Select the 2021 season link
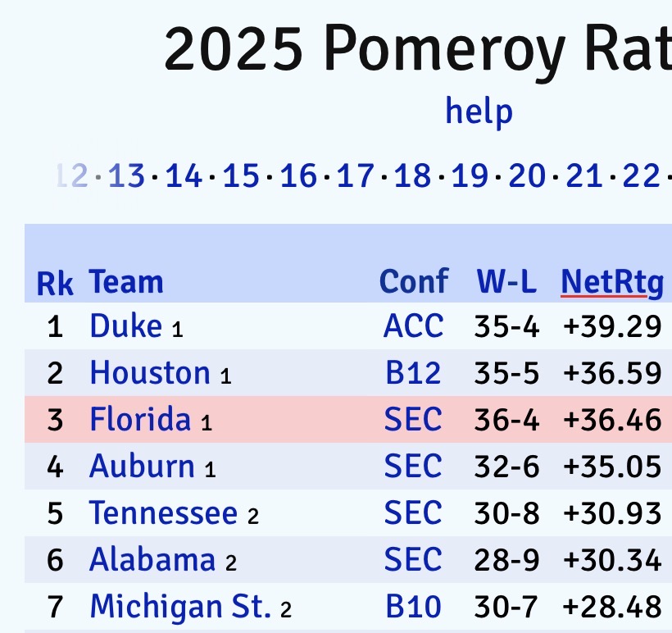The height and width of the screenshot is (633, 672). click(584, 175)
